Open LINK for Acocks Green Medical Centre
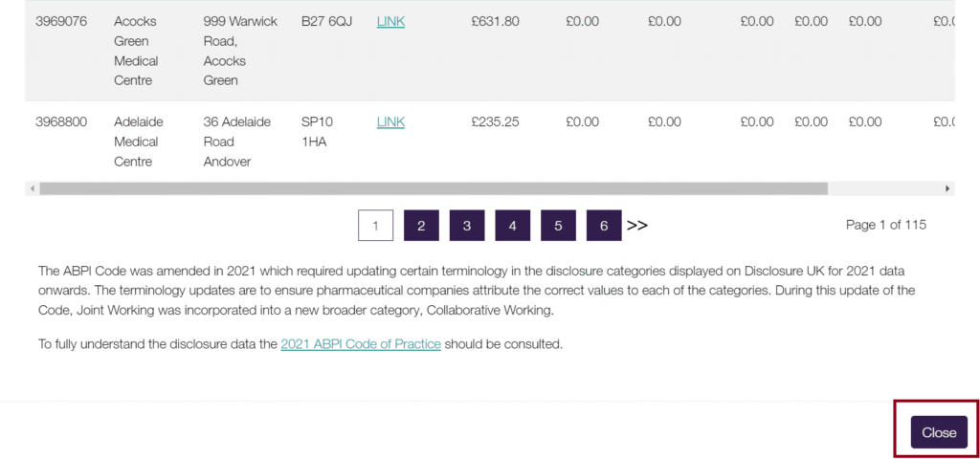Viewport: 980px width, 459px height. tap(390, 21)
